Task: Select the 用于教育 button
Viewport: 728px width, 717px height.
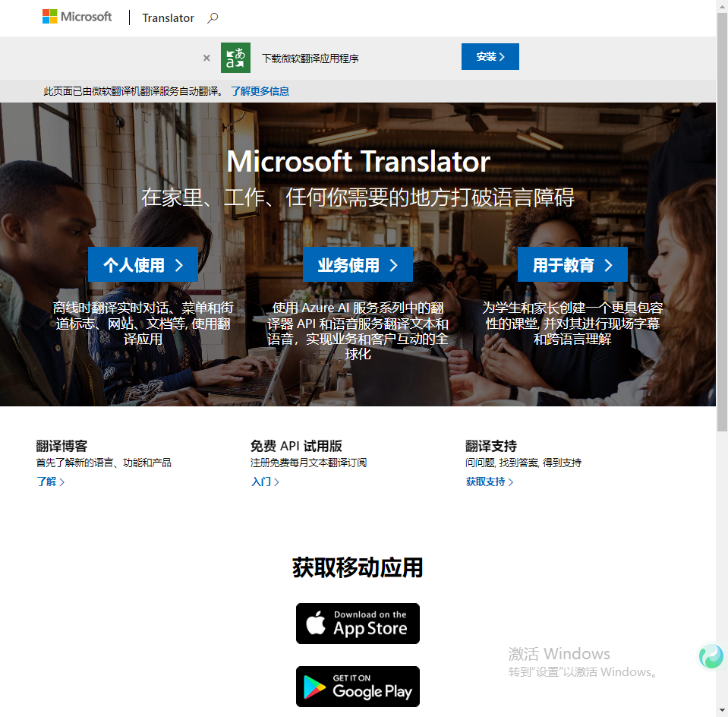Action: pyautogui.click(x=572, y=264)
